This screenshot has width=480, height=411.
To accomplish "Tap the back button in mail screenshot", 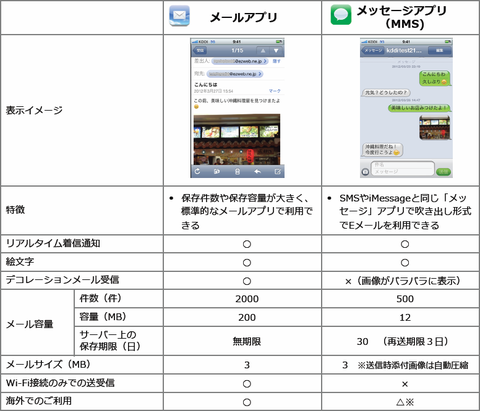I will click(200, 51).
